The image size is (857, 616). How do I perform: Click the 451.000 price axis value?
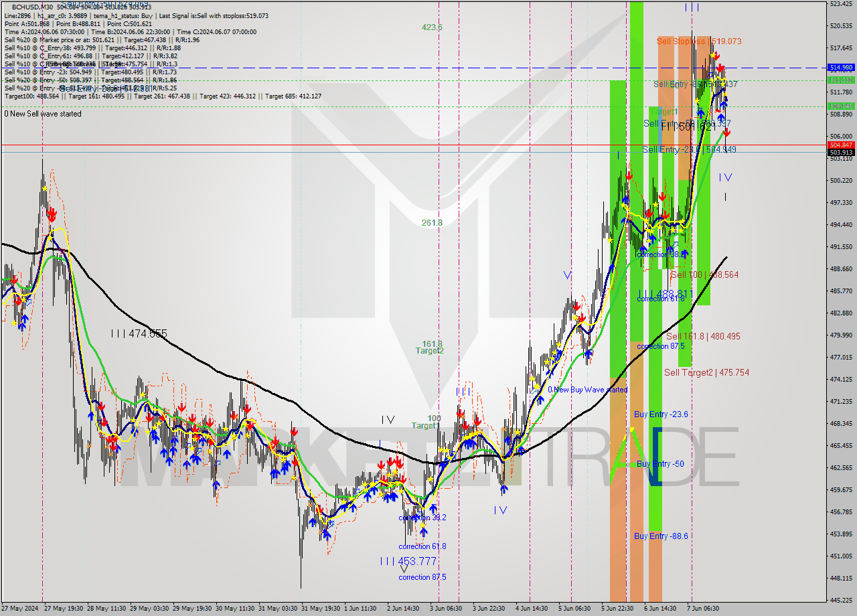841,556
